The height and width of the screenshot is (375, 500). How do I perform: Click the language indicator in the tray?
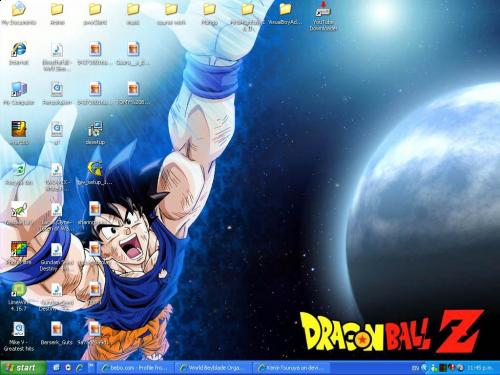tap(415, 368)
